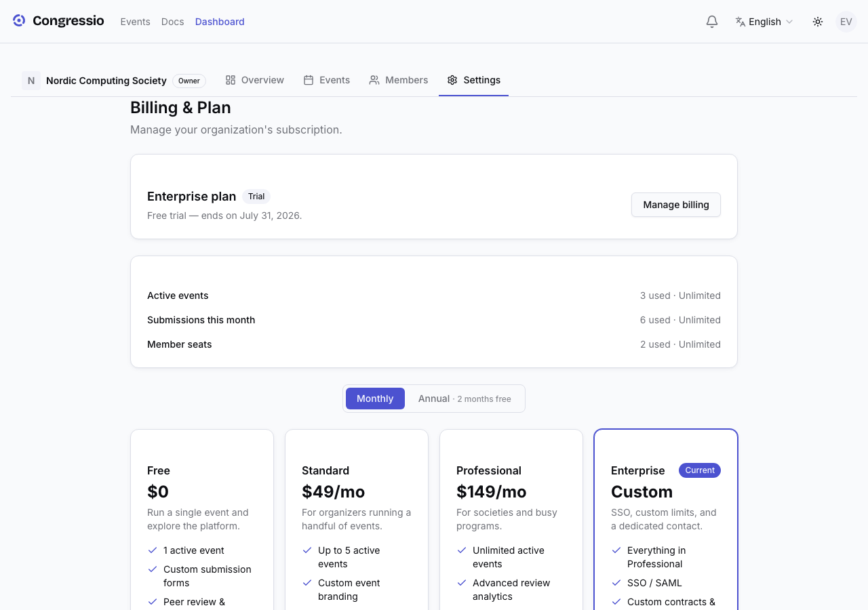Click checkmark beside 'Unlimited active events'

pyautogui.click(x=462, y=550)
